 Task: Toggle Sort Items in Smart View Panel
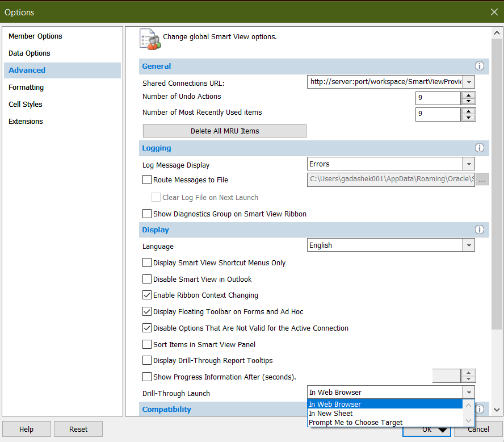tap(147, 344)
